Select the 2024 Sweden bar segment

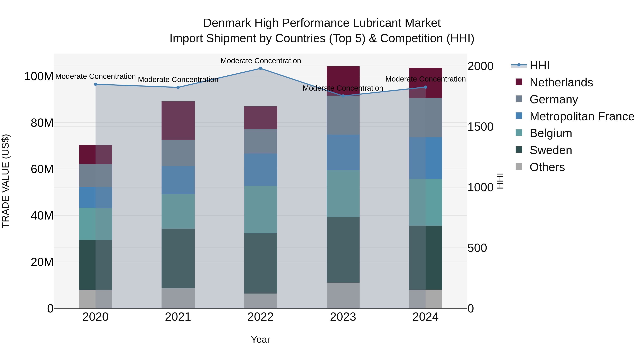[x=426, y=258]
